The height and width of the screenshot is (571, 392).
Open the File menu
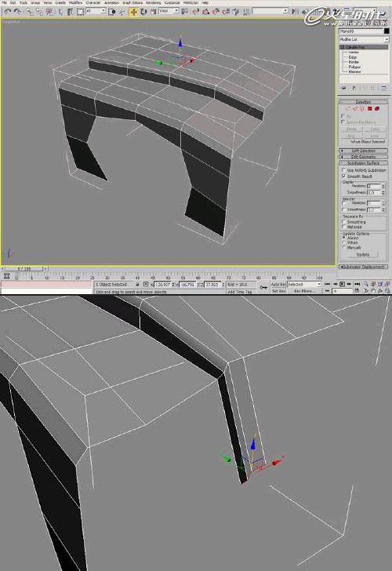click(x=4, y=2)
